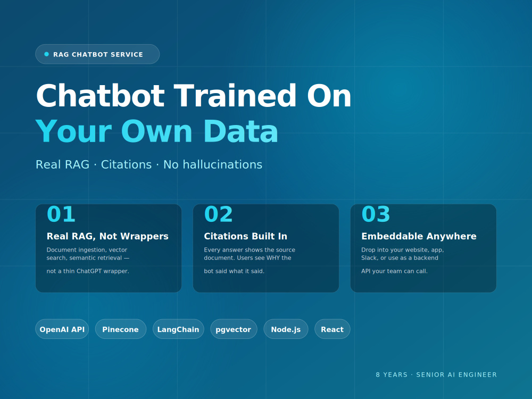Click the Node.js tag pill
The width and height of the screenshot is (532, 399).
tap(286, 329)
